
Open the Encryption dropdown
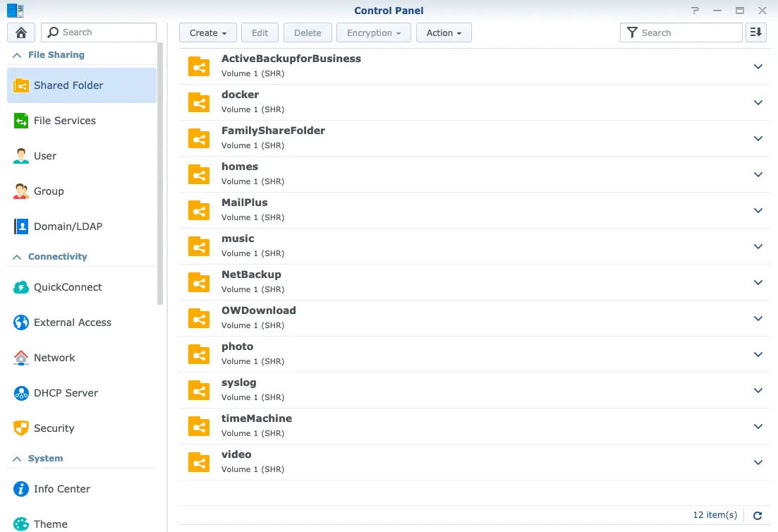click(374, 32)
